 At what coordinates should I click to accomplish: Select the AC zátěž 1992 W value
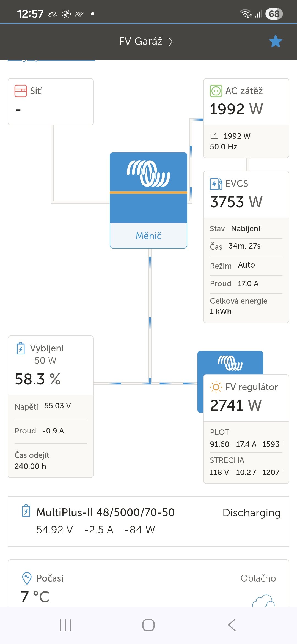[237, 109]
